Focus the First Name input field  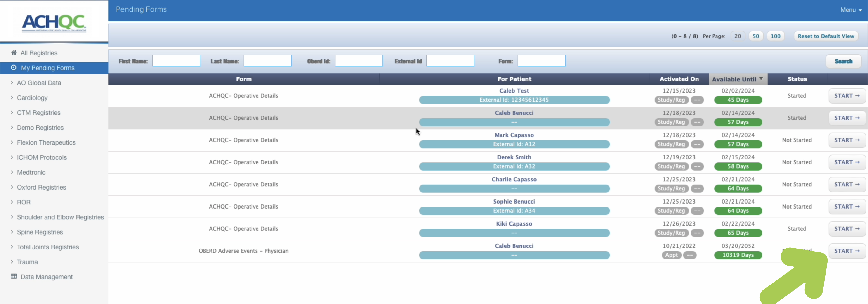[176, 61]
